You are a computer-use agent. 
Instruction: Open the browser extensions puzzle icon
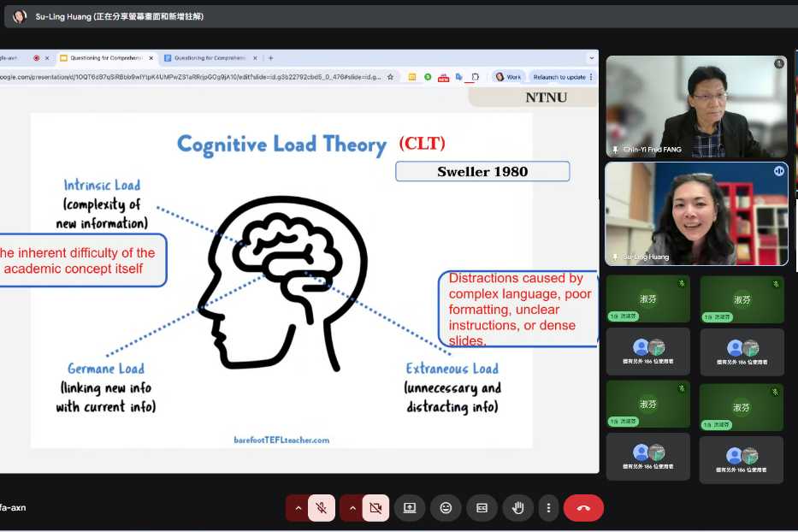pyautogui.click(x=476, y=77)
